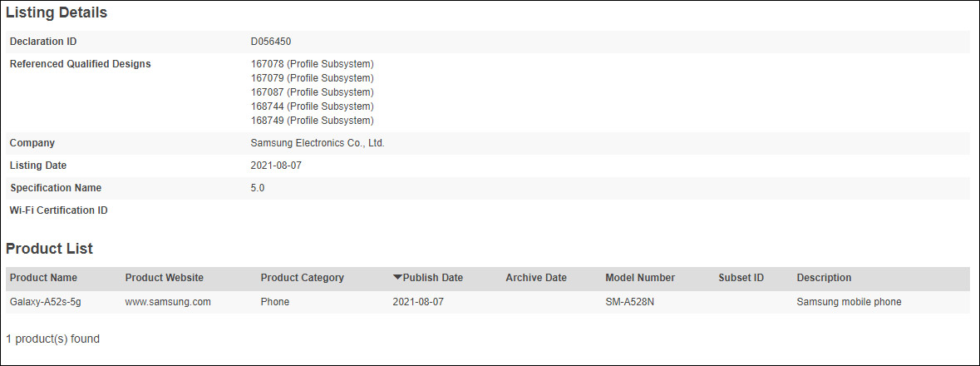This screenshot has width=980, height=366.
Task: Open the www.samsung.com product website
Action: point(167,302)
